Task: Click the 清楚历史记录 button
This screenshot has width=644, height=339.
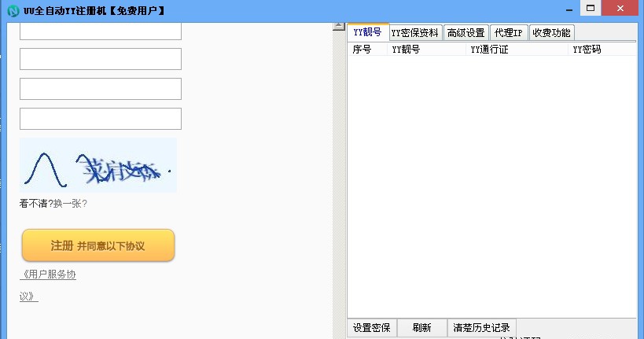Action: [x=482, y=327]
